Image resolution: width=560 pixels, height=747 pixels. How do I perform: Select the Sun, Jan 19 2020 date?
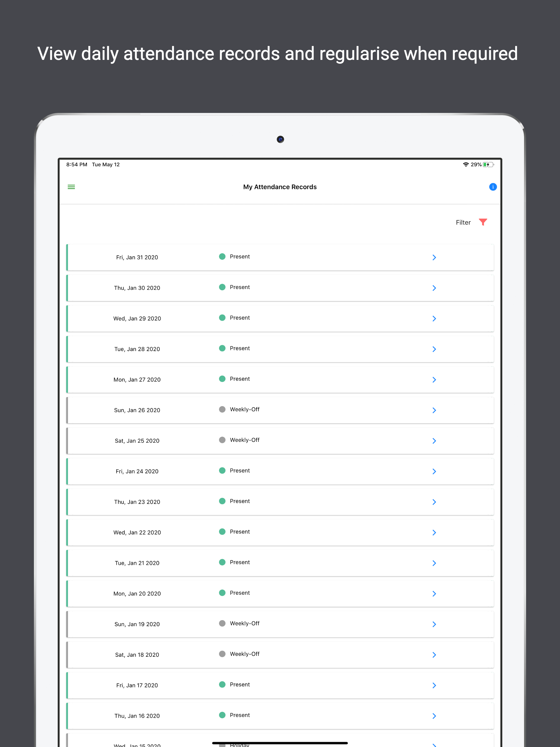(137, 624)
